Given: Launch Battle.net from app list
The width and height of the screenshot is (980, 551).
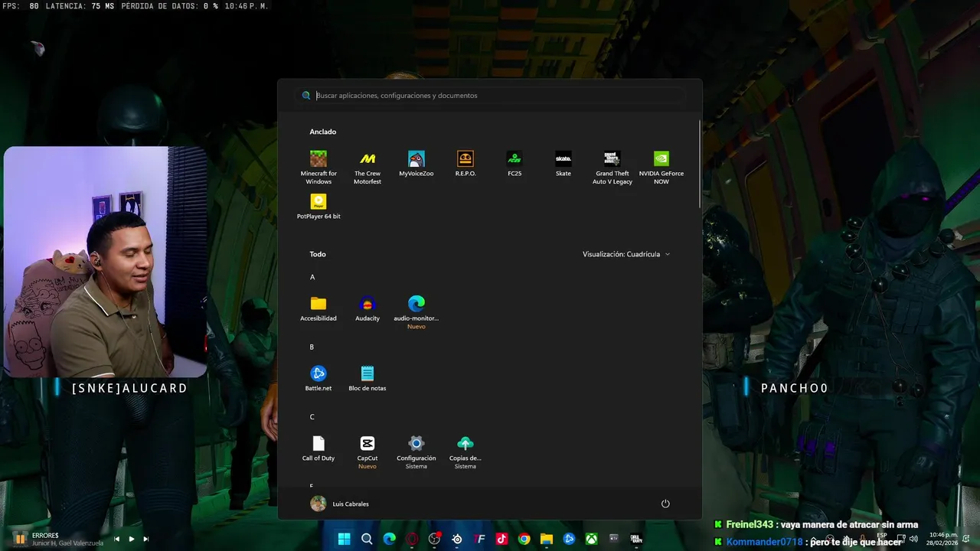Looking at the screenshot, I should [x=318, y=378].
